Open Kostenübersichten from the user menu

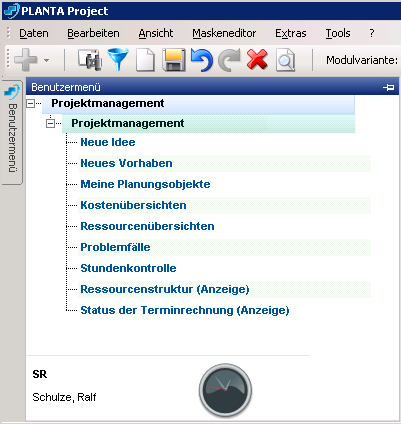(133, 205)
